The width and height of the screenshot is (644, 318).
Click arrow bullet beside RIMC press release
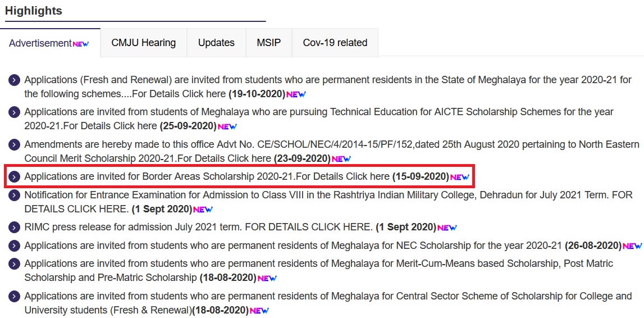(x=15, y=228)
